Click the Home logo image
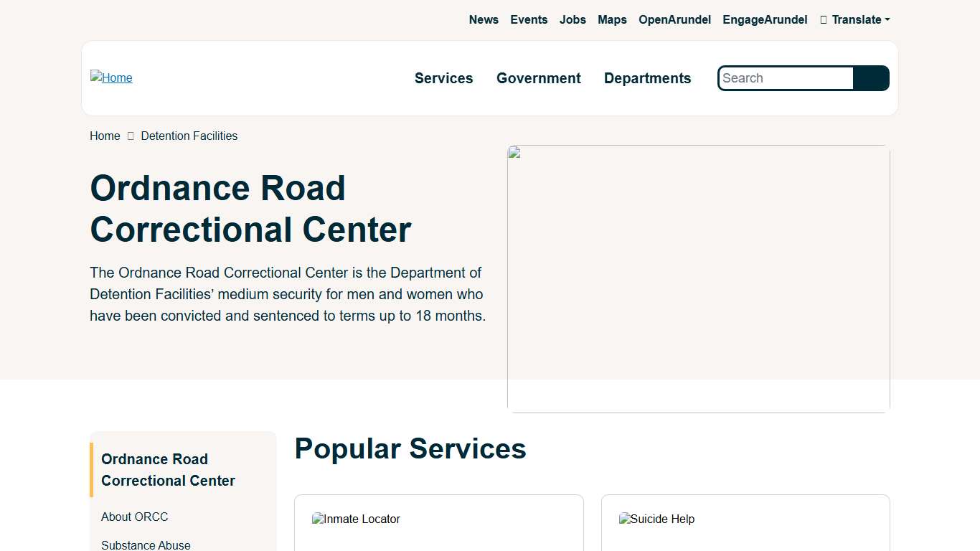The width and height of the screenshot is (980, 551). [x=110, y=77]
